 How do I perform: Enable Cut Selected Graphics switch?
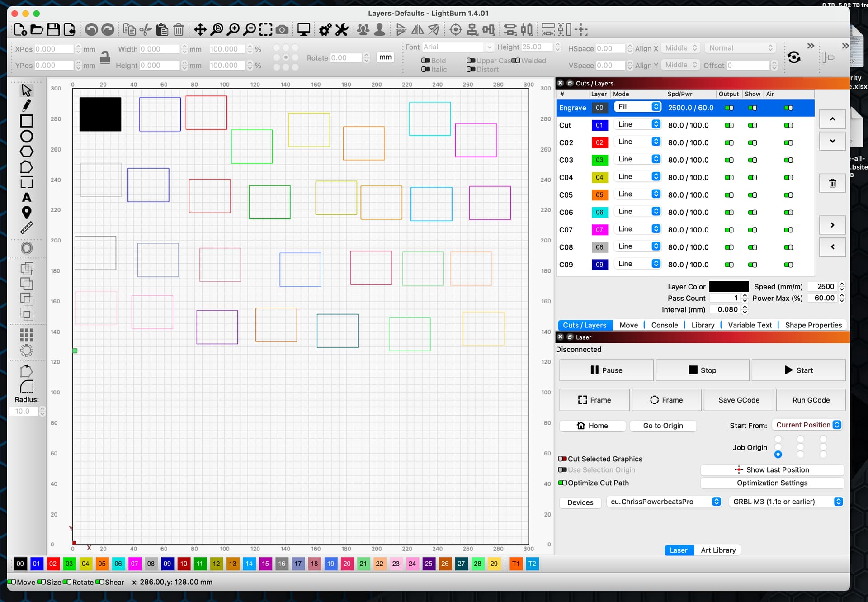(562, 459)
